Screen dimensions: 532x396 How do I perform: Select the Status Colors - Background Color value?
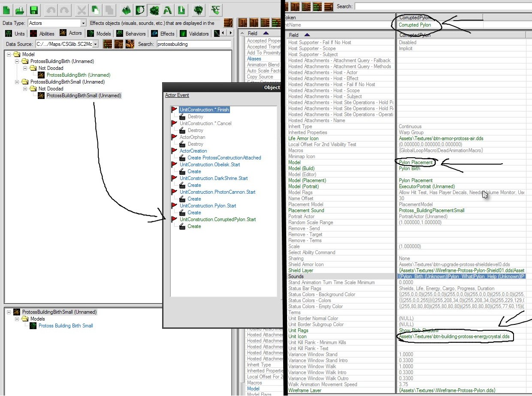462,294
